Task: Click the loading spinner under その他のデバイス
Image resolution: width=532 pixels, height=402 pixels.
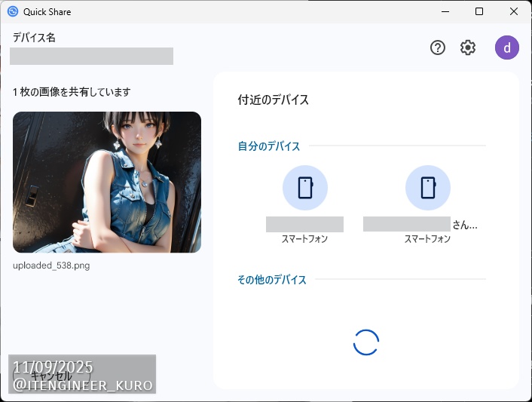Action: pos(366,342)
